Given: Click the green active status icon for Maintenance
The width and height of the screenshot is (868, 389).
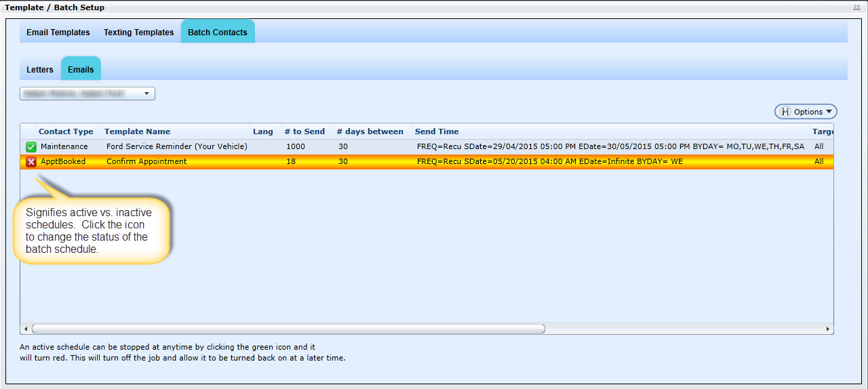Looking at the screenshot, I should point(31,146).
